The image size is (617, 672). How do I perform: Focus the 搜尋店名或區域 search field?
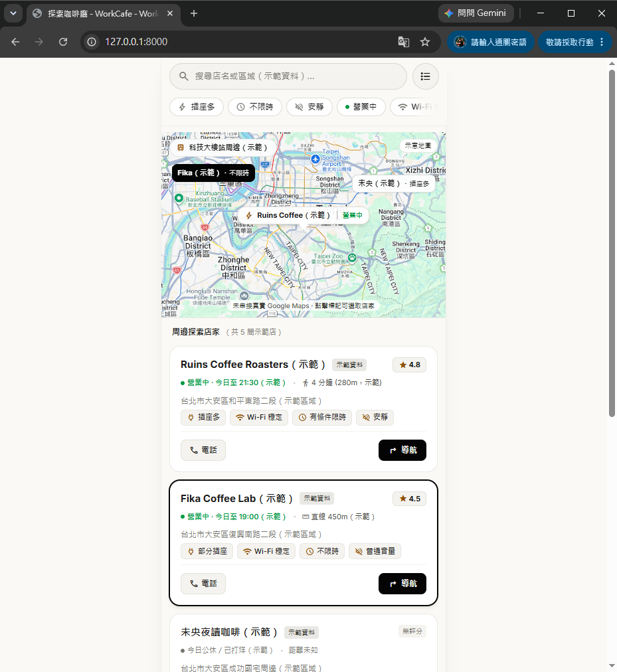288,76
